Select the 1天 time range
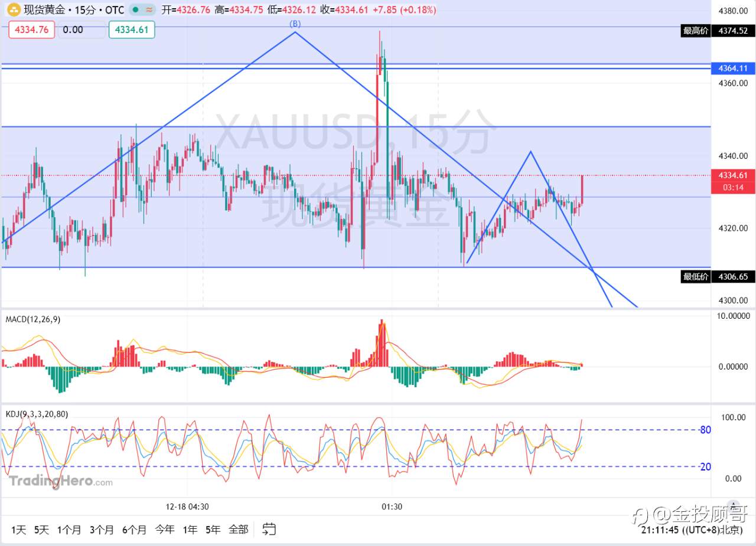756x546 pixels. (x=18, y=529)
